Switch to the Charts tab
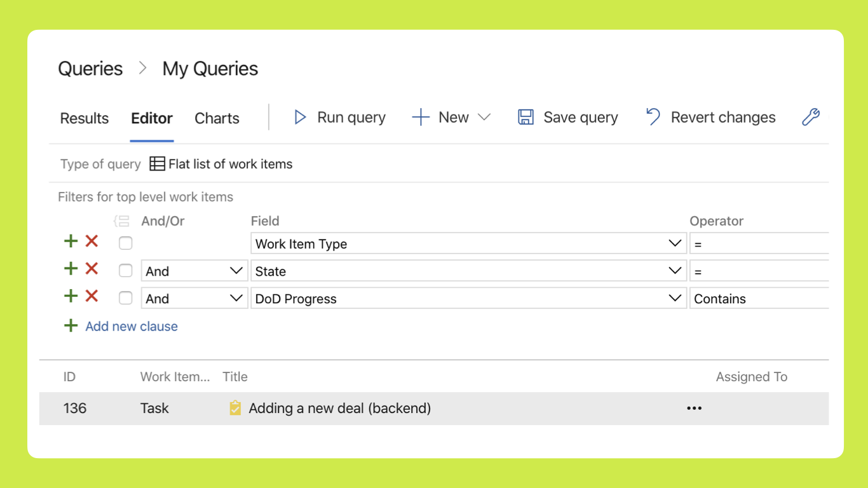The width and height of the screenshot is (868, 488). 217,118
